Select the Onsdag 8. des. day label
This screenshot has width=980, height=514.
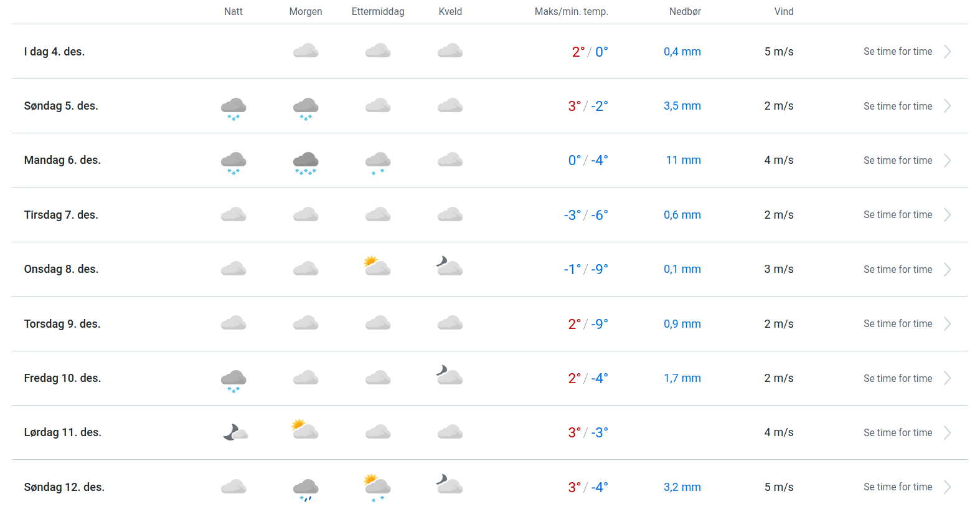[61, 269]
